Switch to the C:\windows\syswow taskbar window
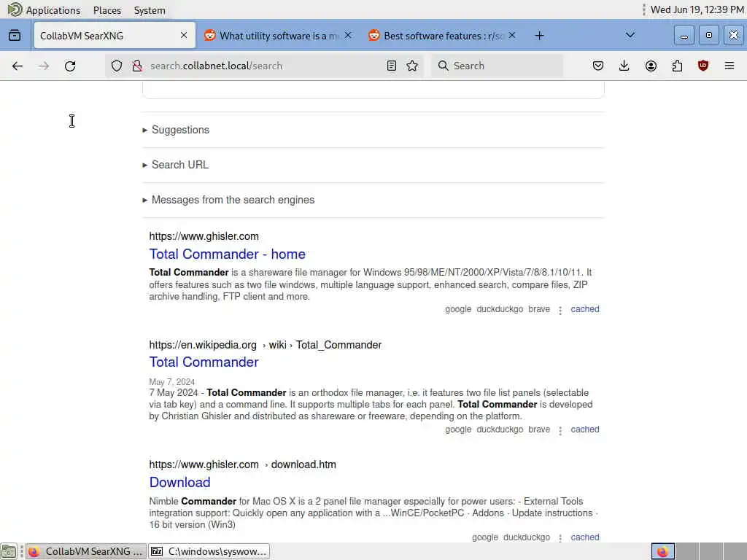The width and height of the screenshot is (747, 560). click(209, 551)
